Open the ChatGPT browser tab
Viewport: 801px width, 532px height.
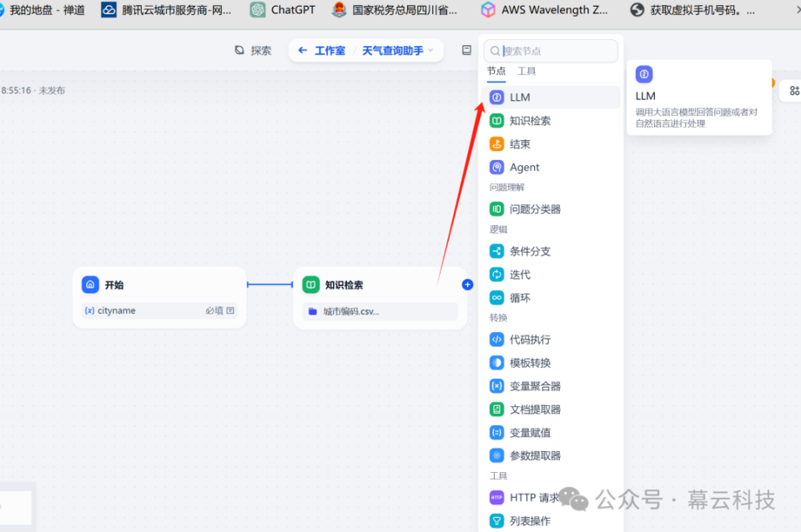pyautogui.click(x=281, y=10)
